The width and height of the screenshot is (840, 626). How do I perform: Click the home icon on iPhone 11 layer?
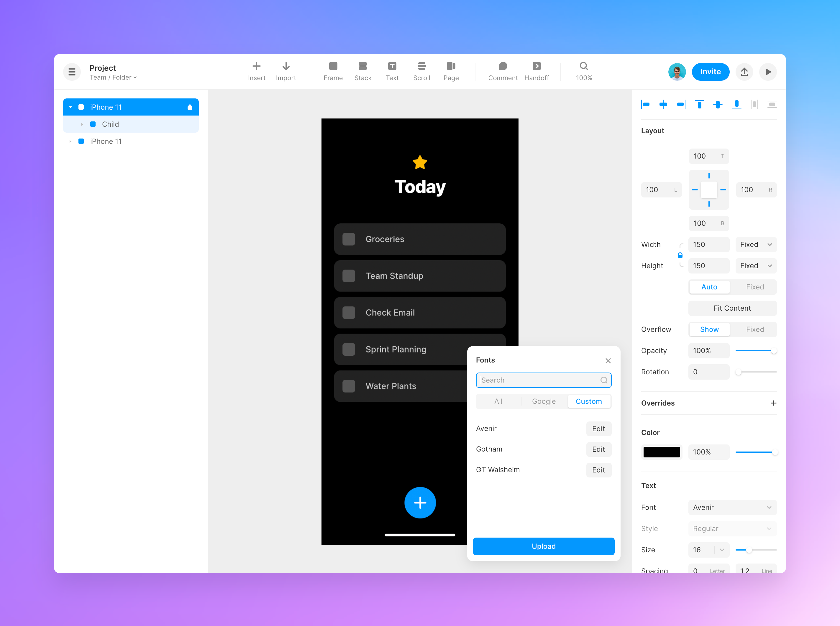tap(190, 107)
